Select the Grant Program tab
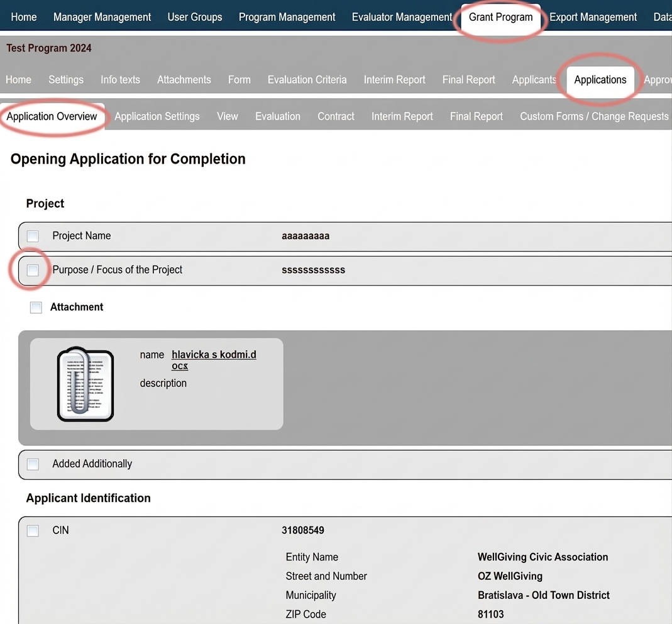The width and height of the screenshot is (672, 624). tap(500, 18)
